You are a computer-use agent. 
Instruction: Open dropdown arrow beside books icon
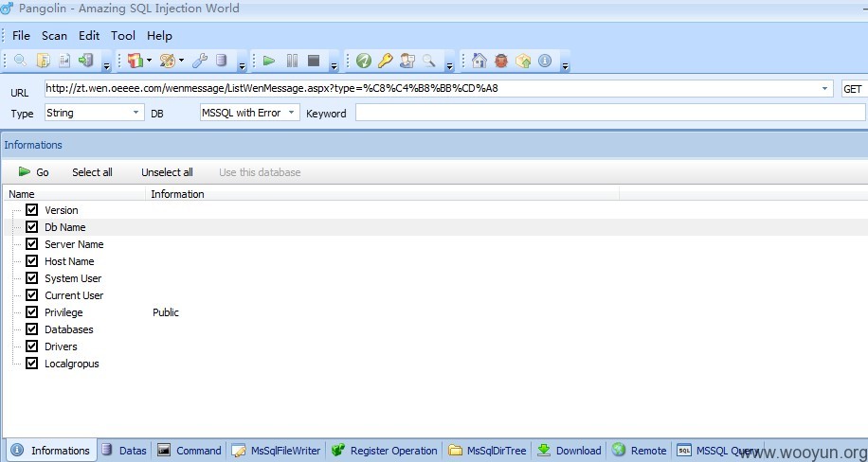point(149,61)
